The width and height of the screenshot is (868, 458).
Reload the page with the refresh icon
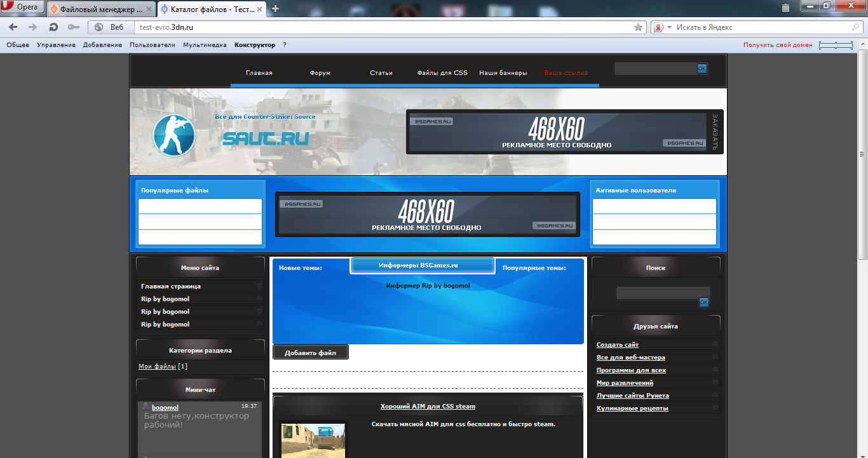point(53,27)
